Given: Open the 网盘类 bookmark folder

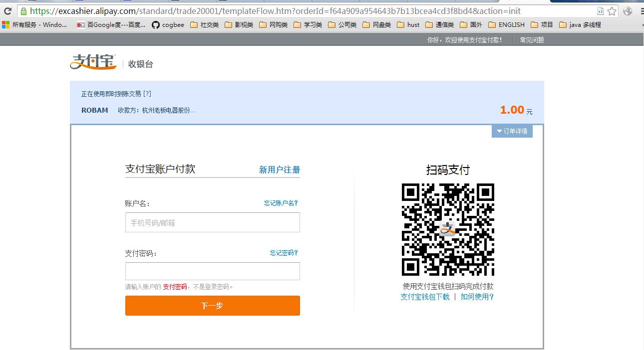Looking at the screenshot, I should click(377, 24).
